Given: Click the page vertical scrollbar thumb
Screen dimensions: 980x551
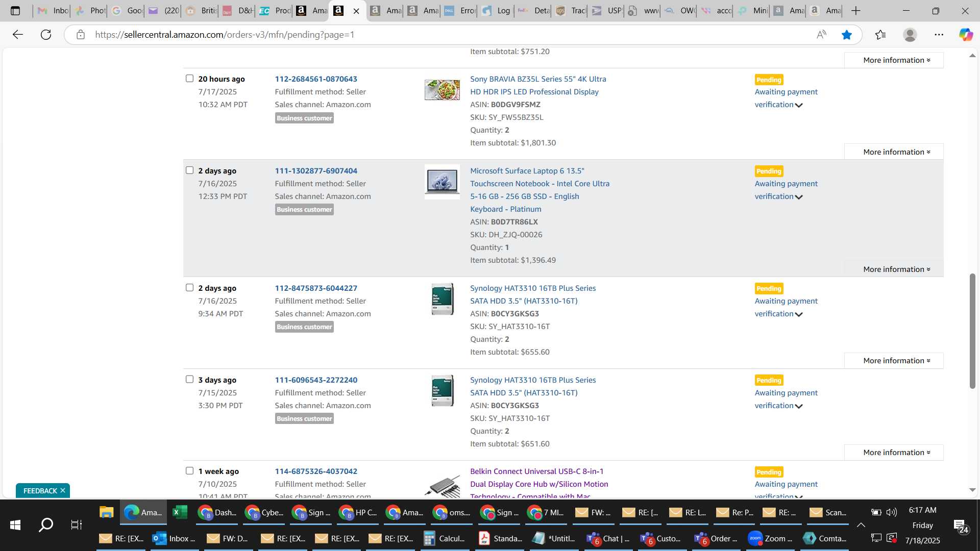Looking at the screenshot, I should point(972,331).
